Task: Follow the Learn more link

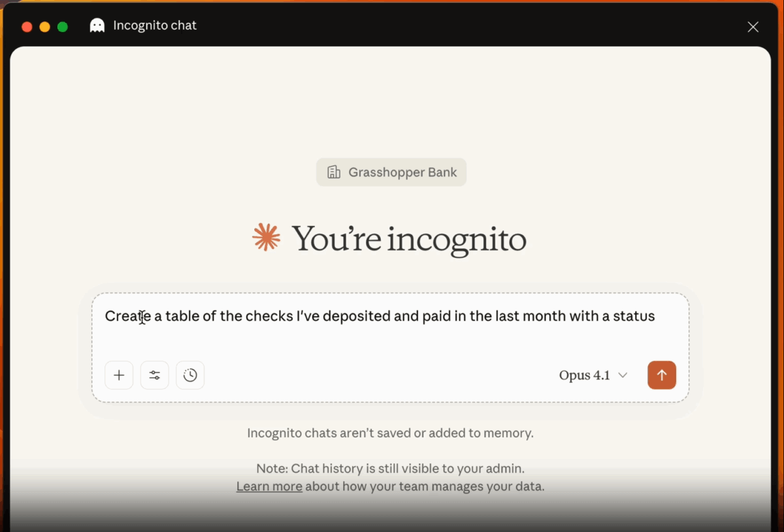Action: (x=269, y=486)
